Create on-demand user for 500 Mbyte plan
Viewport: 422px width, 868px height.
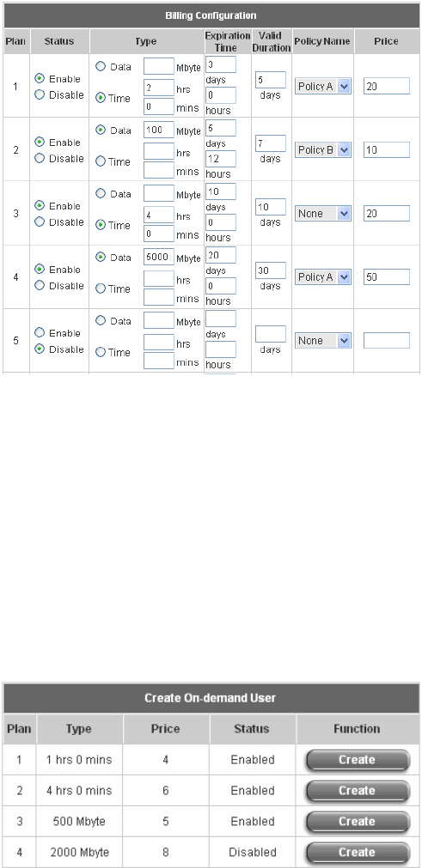(x=358, y=822)
